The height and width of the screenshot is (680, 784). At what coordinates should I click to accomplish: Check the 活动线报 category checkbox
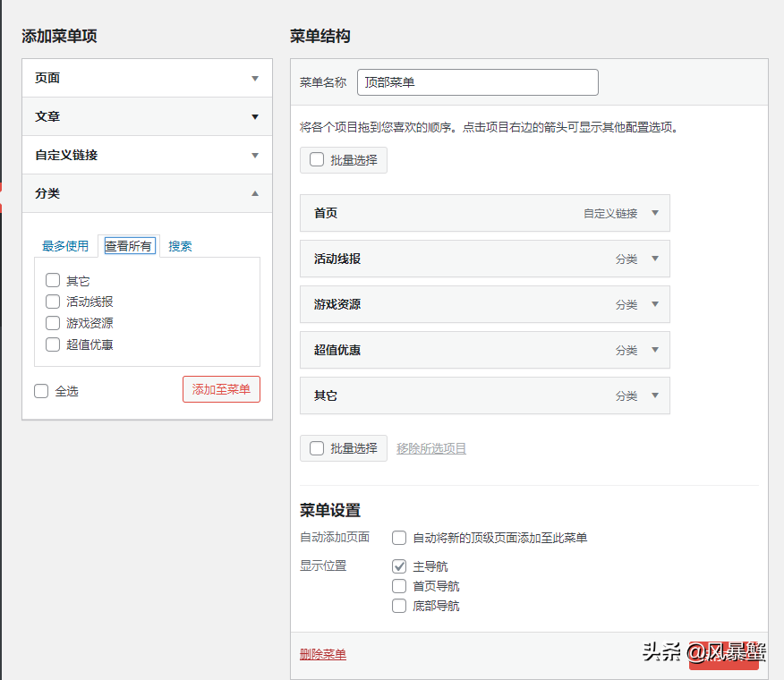tap(53, 302)
